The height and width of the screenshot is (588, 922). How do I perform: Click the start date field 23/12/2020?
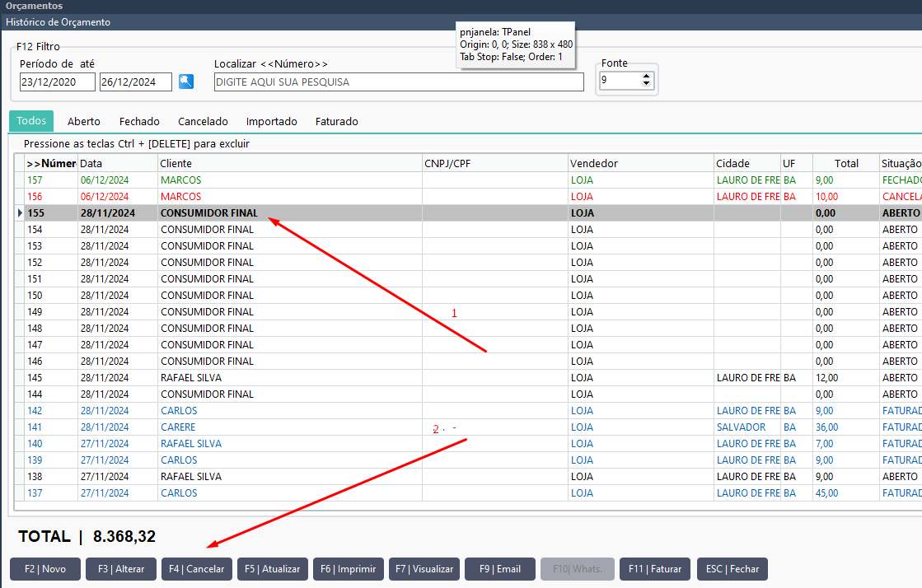click(57, 82)
